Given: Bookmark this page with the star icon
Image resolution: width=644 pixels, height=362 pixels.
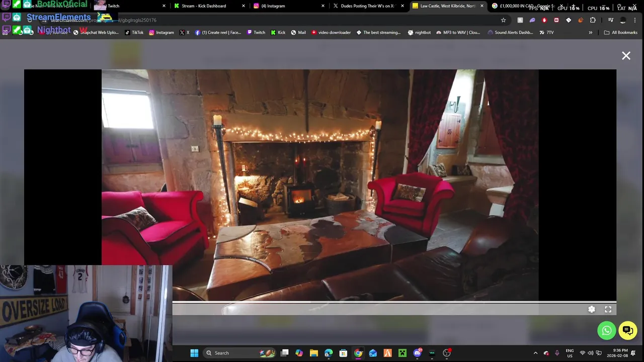Looking at the screenshot, I should click(503, 20).
